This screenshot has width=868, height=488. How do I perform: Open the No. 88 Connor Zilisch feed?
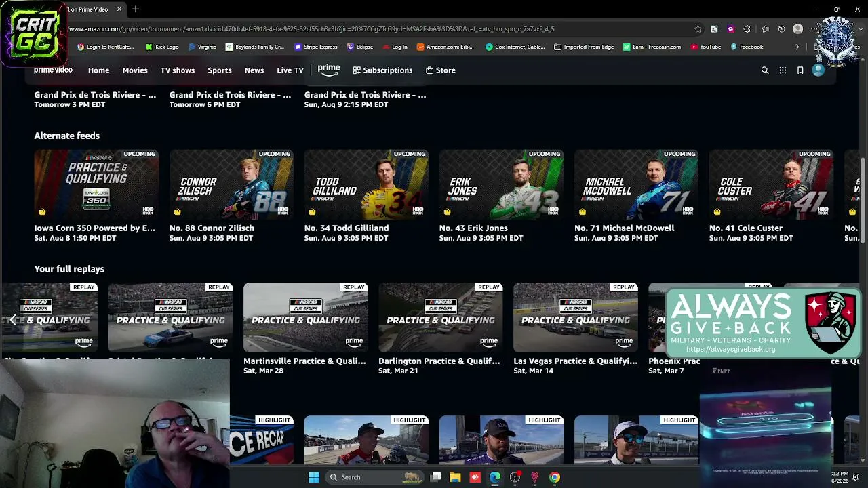[231, 184]
